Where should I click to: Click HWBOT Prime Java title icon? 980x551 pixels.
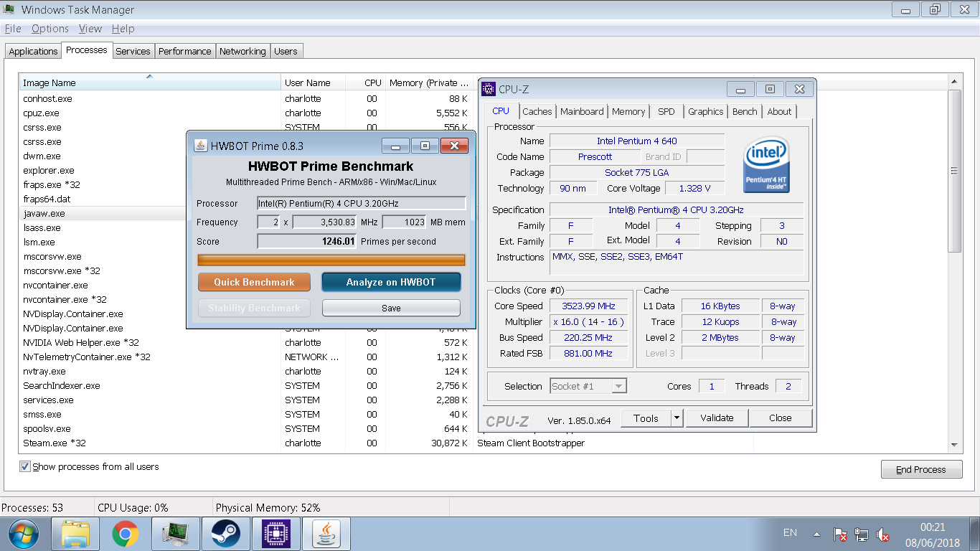coord(200,146)
